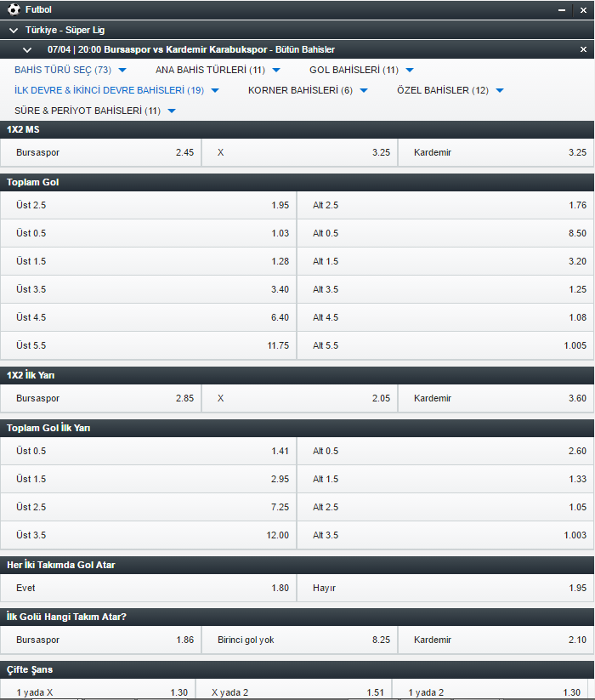Pick Birinci gol yok at 8.25
This screenshot has height=700, width=595.
(x=300, y=640)
